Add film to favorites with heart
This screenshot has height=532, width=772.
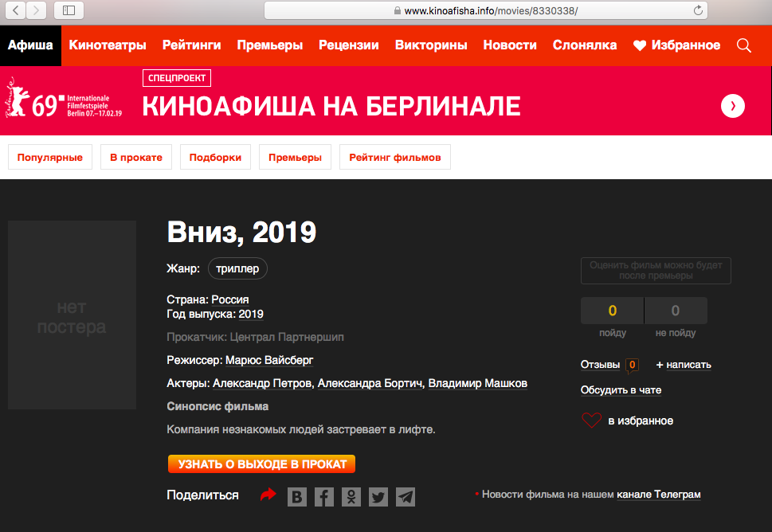coord(591,421)
